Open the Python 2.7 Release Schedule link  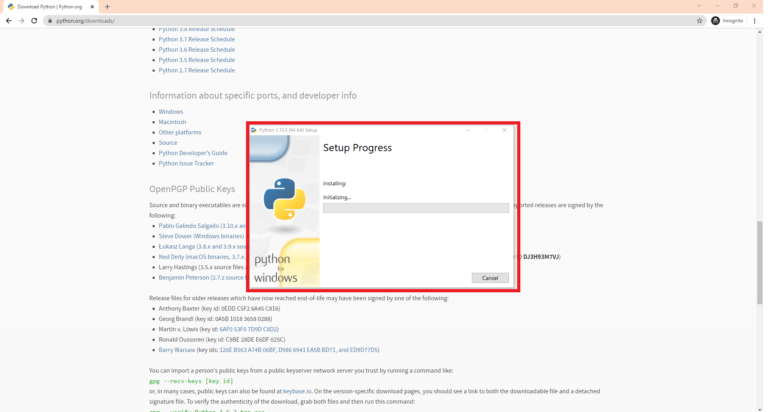(x=197, y=70)
